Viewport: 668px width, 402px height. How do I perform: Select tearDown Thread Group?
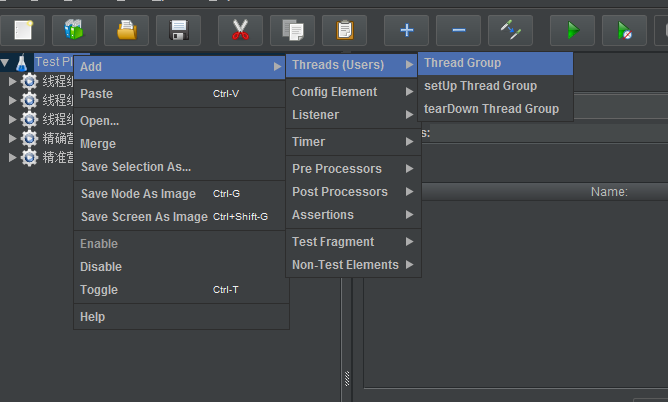coord(495,109)
